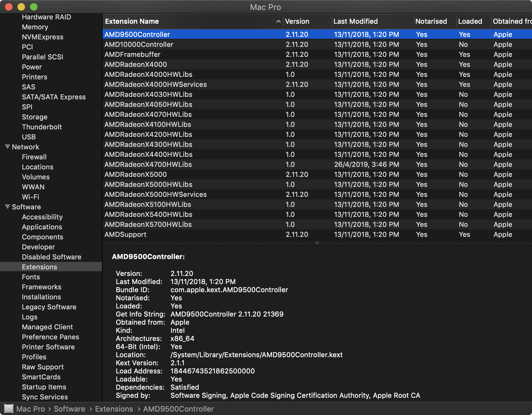Open Power section in sidebar
Image resolution: width=532 pixels, height=415 pixels.
point(32,67)
